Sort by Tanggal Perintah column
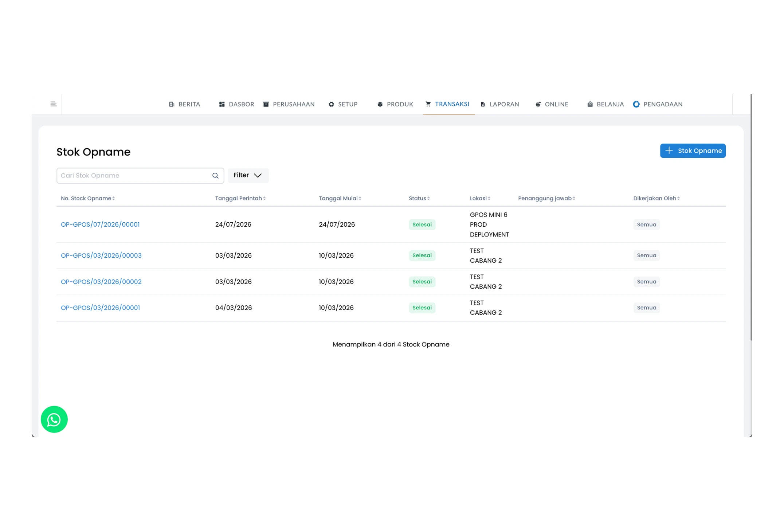The height and width of the screenshot is (532, 784). (240, 198)
